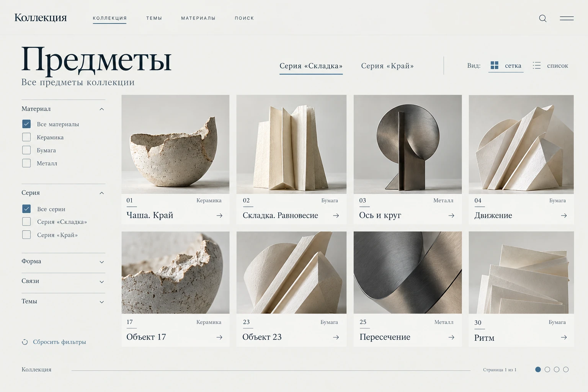This screenshot has width=588, height=392.
Task: Check the Бумага material checkbox
Action: coord(26,150)
